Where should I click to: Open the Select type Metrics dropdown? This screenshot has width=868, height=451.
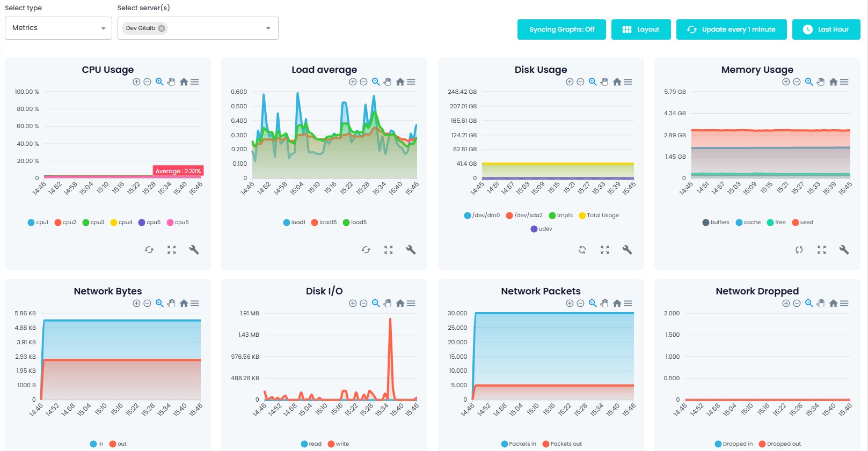click(58, 28)
